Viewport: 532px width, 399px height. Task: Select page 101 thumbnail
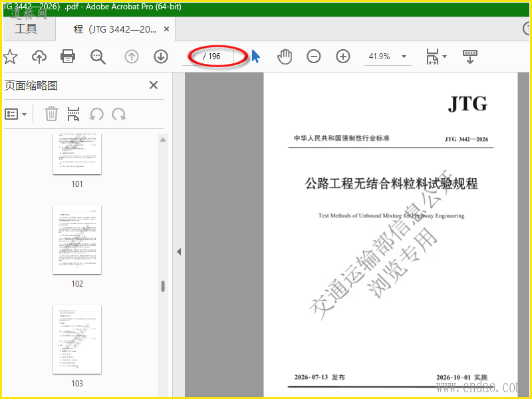pyautogui.click(x=77, y=154)
